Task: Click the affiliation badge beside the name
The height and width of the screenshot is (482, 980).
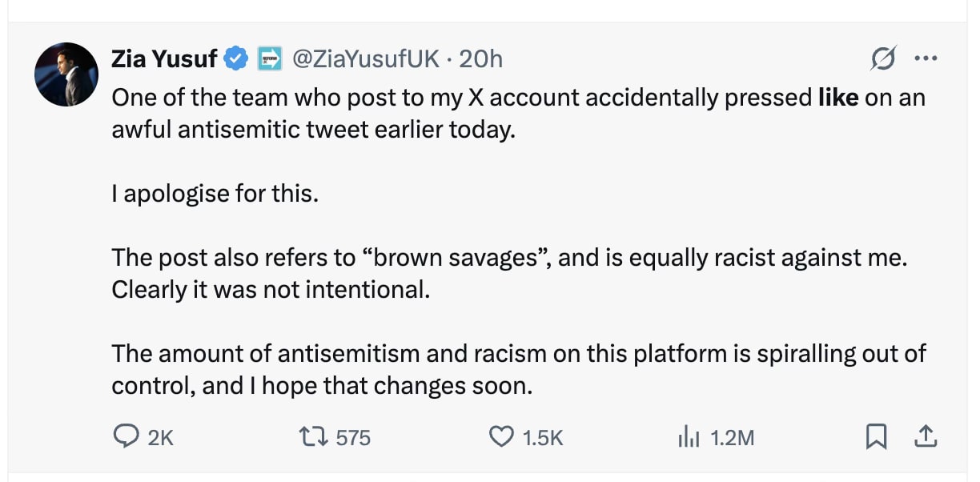Action: pos(270,58)
